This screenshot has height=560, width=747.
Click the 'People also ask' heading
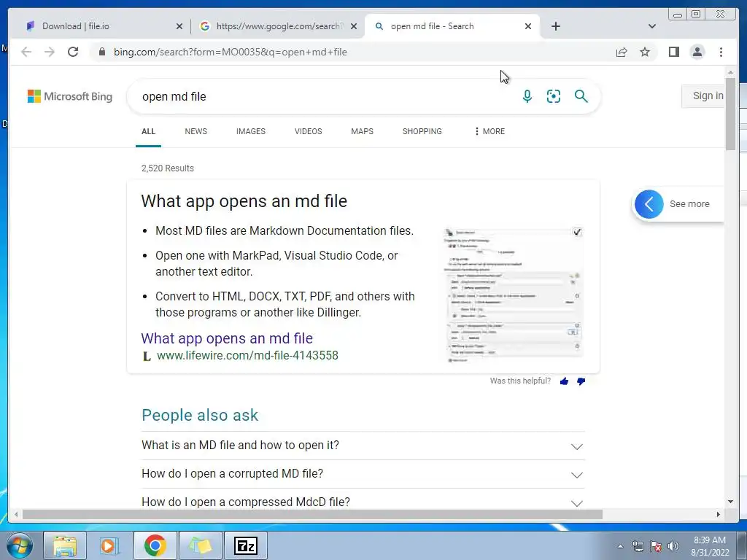tap(200, 415)
